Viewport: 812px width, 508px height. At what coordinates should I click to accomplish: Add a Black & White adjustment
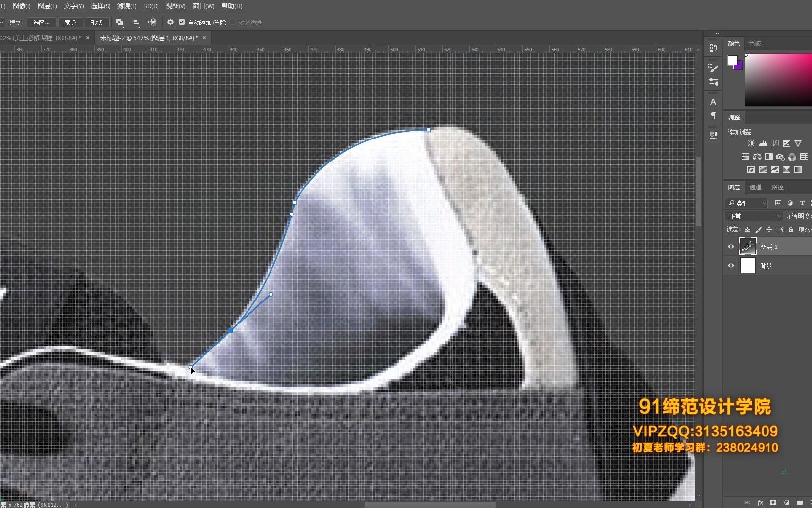point(769,157)
